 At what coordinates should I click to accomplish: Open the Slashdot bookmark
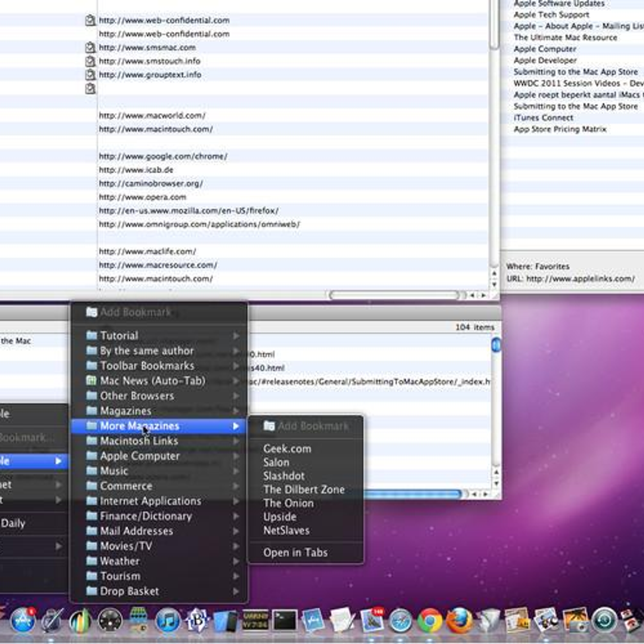[306, 476]
